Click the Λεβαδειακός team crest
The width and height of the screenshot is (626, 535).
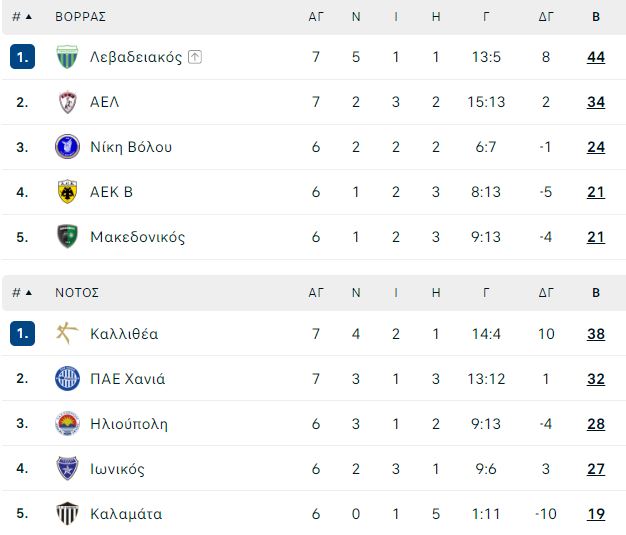(67, 57)
